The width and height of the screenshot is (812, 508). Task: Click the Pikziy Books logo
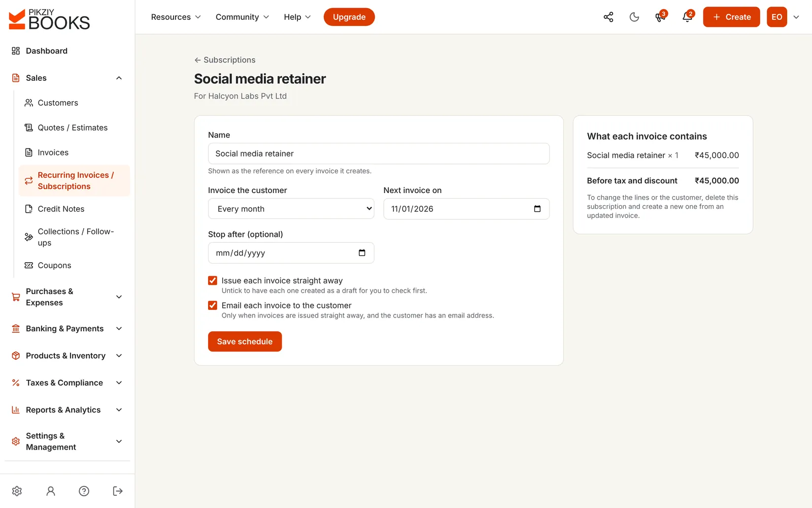(49, 19)
